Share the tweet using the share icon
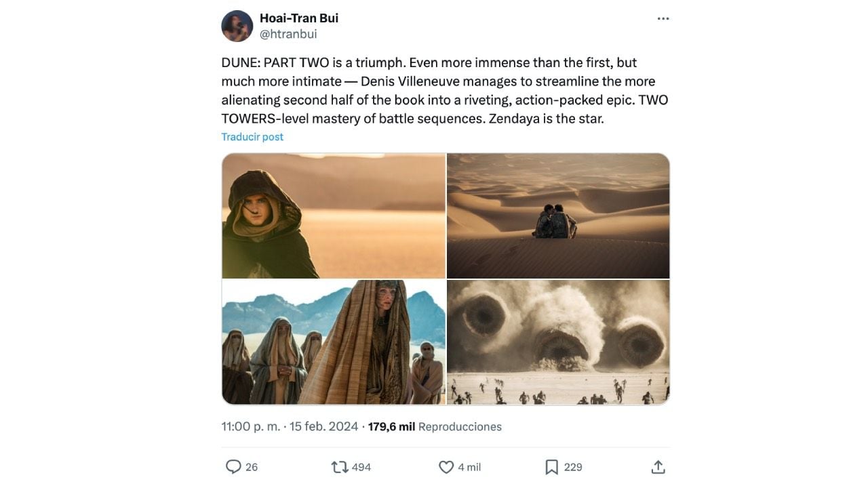868x488 pixels. pyautogui.click(x=658, y=467)
